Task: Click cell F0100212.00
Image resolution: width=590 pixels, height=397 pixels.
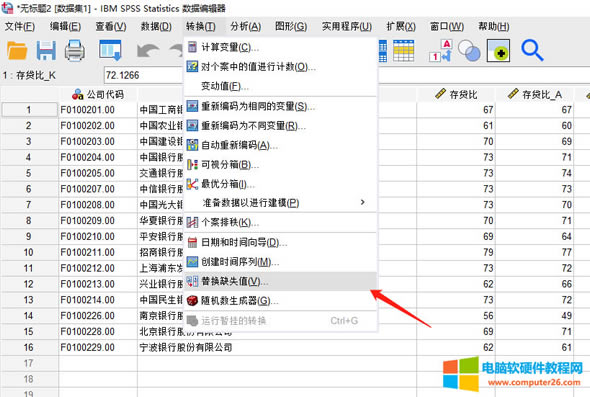Action: point(98,268)
